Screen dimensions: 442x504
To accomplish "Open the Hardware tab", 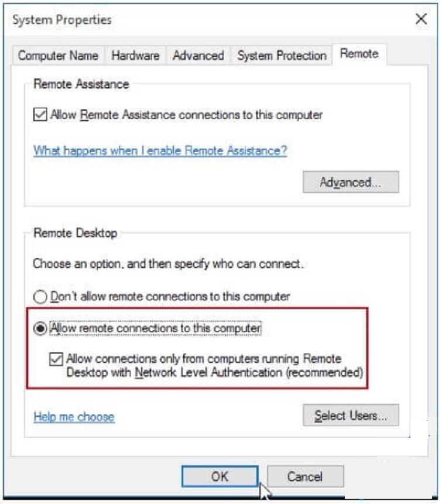I will click(135, 56).
